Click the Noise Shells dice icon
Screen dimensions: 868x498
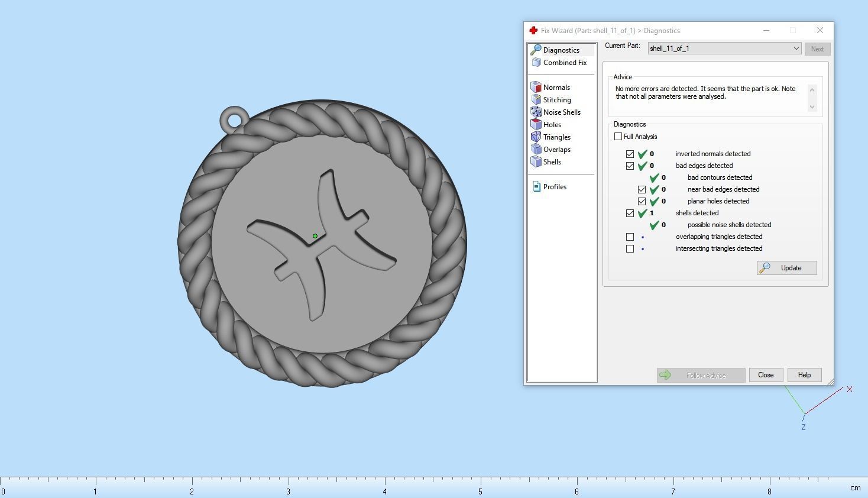click(x=536, y=112)
